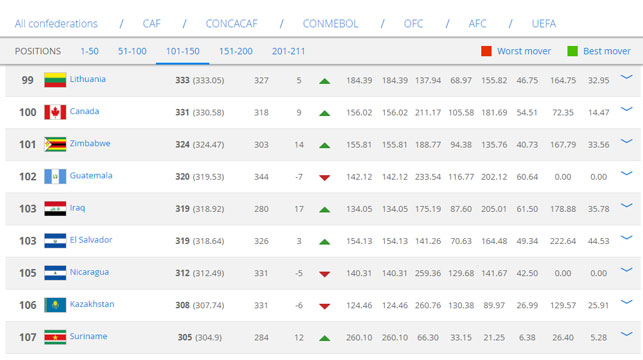Click the Zimbabwe flag icon

[55, 144]
